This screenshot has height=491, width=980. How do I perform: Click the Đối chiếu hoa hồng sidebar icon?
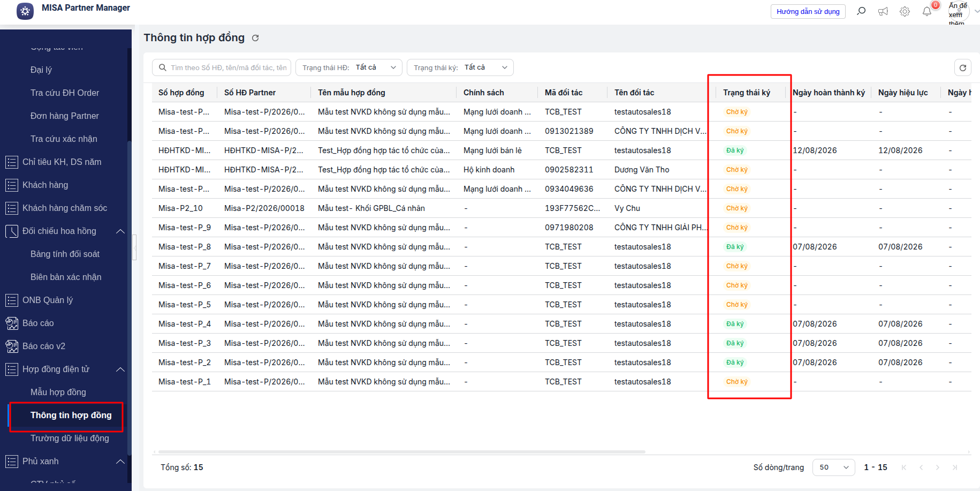[x=11, y=231]
